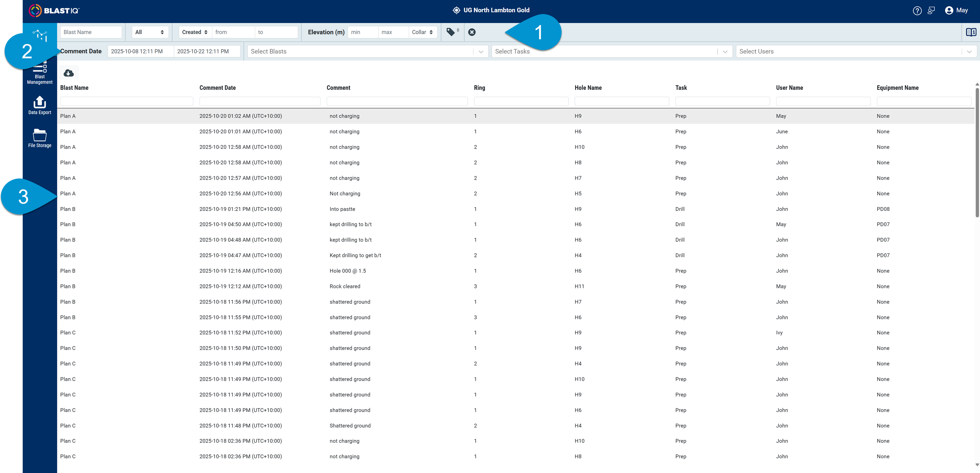Expand the Created date type dropdown

(195, 32)
